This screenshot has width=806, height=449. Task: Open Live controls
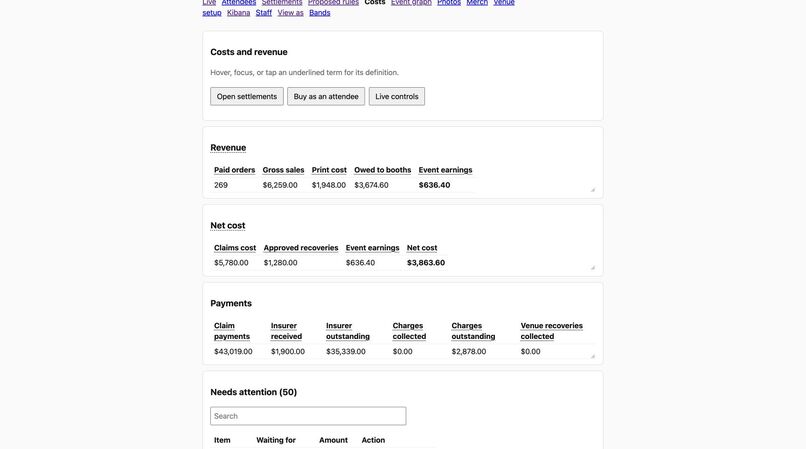(397, 96)
